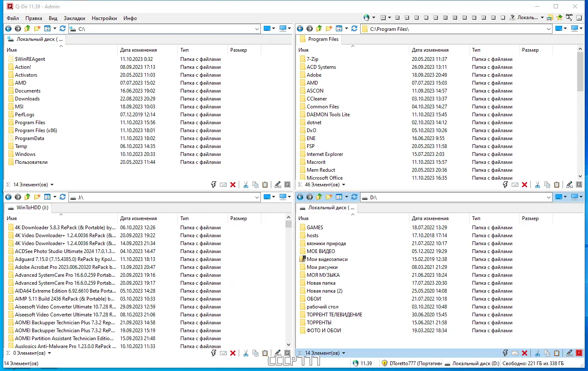The image size is (588, 371).
Task: Expand the C:\Program Files\ address dropdown
Action: [549, 29]
